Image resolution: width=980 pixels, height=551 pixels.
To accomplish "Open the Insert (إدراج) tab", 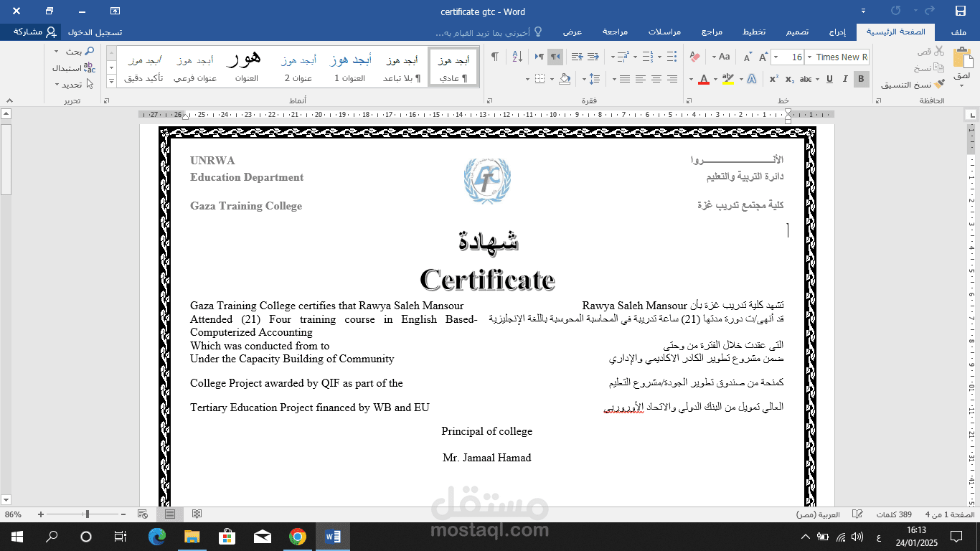I will click(x=837, y=32).
